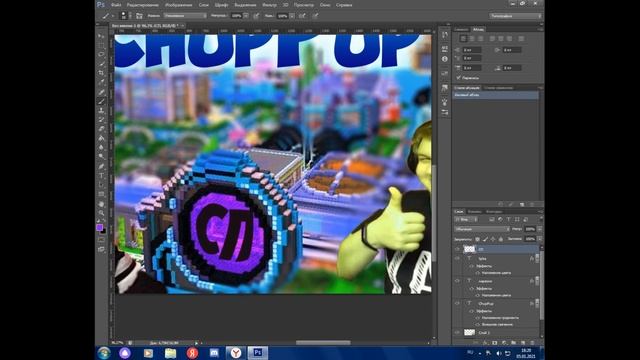The image size is (640, 360).
Task: Open the Файл menu
Action: [116, 5]
